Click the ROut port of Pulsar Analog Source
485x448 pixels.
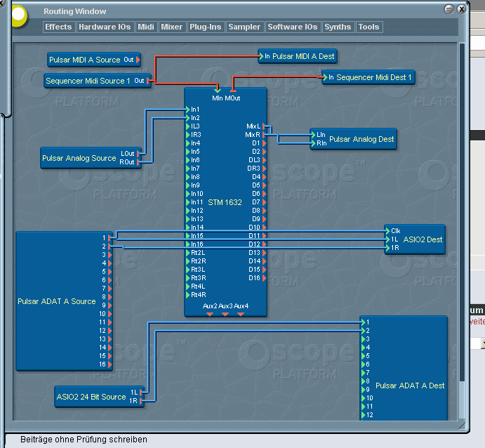click(138, 162)
